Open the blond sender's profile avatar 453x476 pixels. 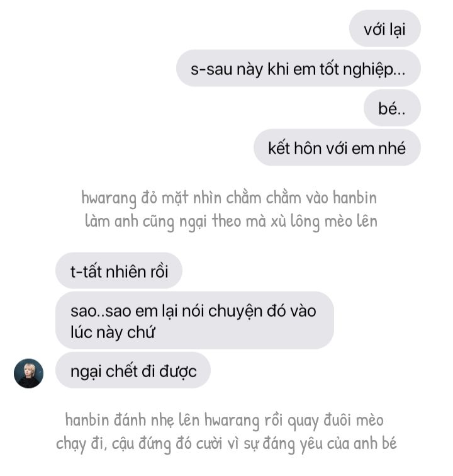click(x=28, y=373)
